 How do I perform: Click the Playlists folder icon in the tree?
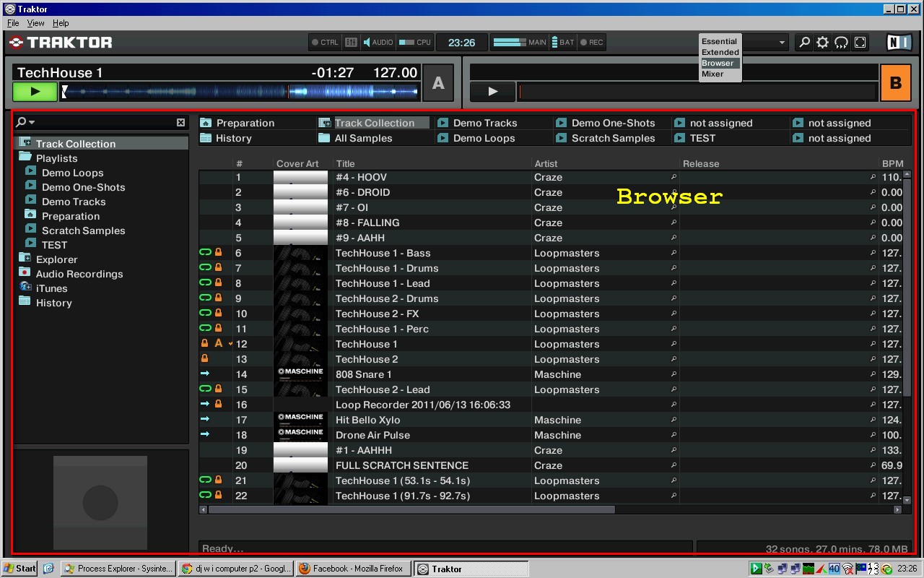pos(25,158)
